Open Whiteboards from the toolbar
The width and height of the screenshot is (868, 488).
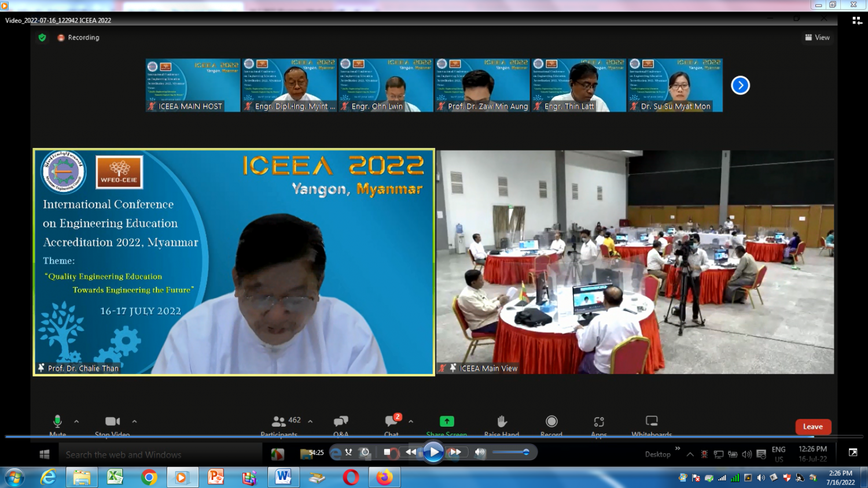point(652,422)
